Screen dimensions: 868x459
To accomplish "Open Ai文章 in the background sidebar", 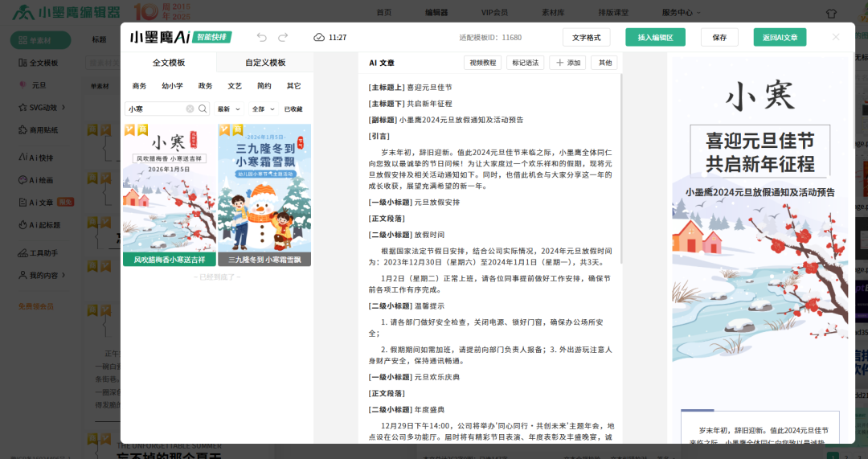I will [36, 202].
